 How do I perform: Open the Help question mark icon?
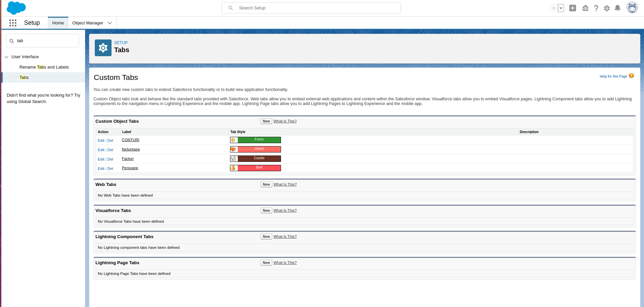point(596,8)
